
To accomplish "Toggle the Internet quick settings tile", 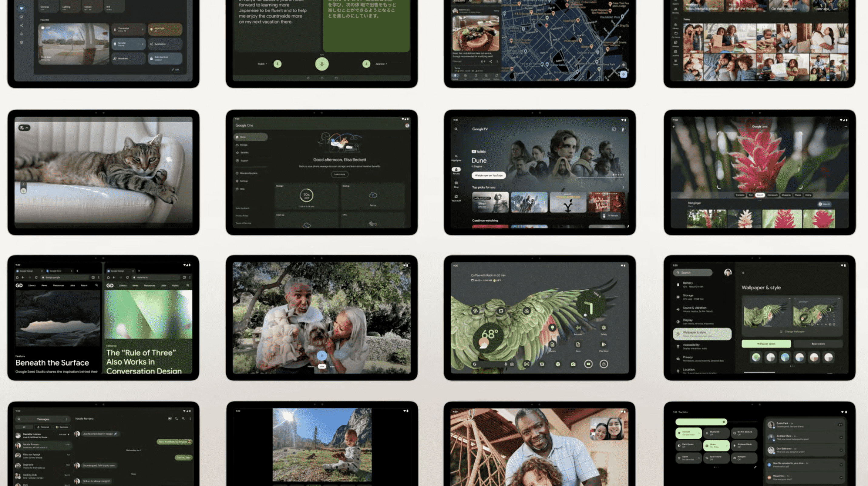I will [689, 433].
